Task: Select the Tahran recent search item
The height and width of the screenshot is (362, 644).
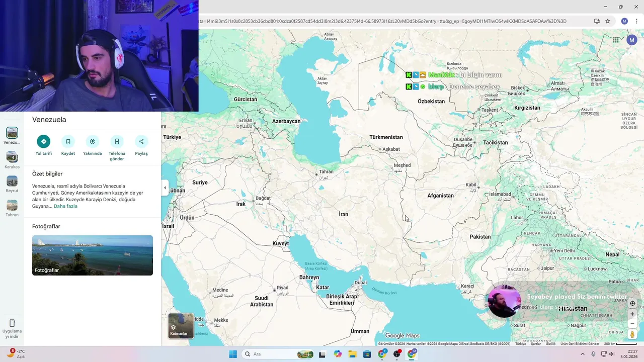Action: (12, 208)
